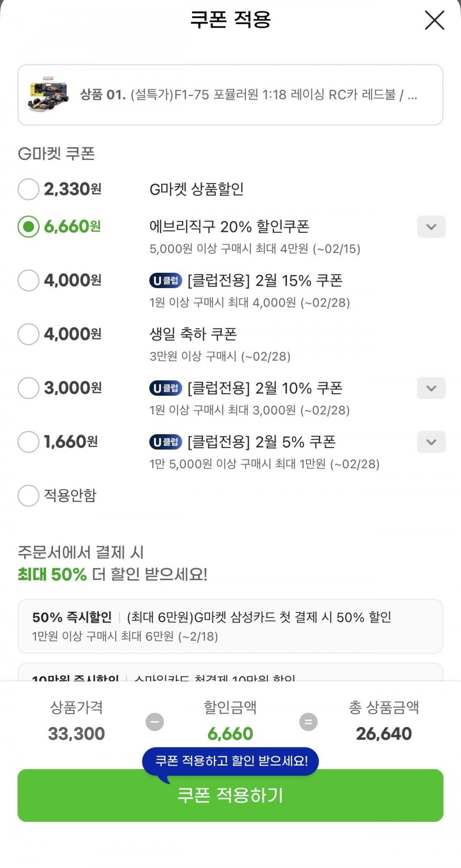
Task: Pick the 4,000원 birthday coupon radio
Action: pyautogui.click(x=29, y=334)
